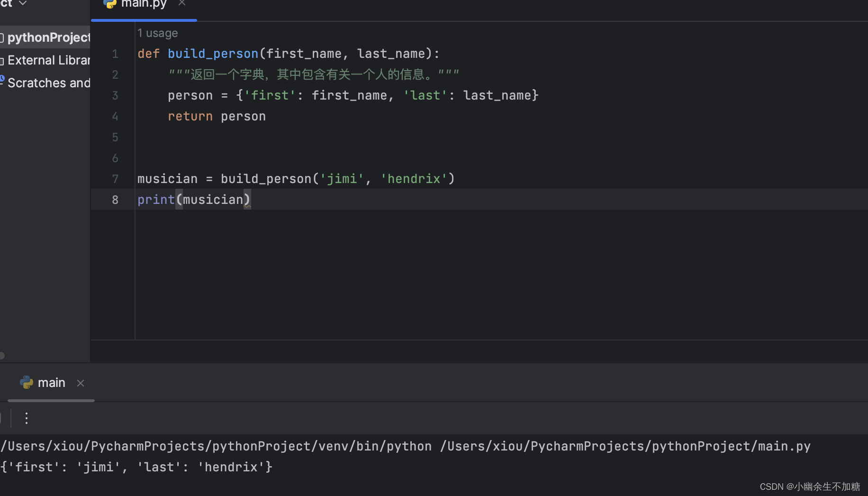Expand the Project view dropdown chevron
This screenshot has width=868, height=496.
(22, 3)
